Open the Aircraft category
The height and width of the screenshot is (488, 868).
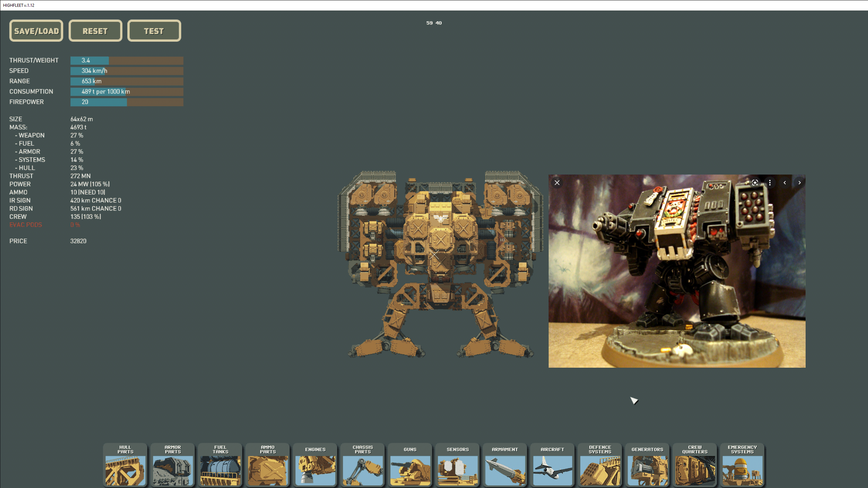coord(553,465)
